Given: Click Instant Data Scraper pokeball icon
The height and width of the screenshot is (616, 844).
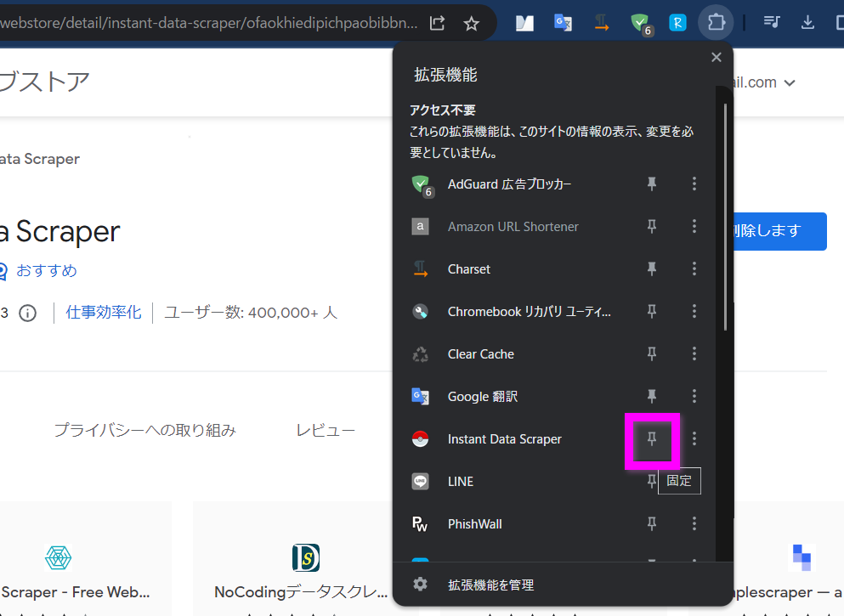Looking at the screenshot, I should click(x=421, y=439).
